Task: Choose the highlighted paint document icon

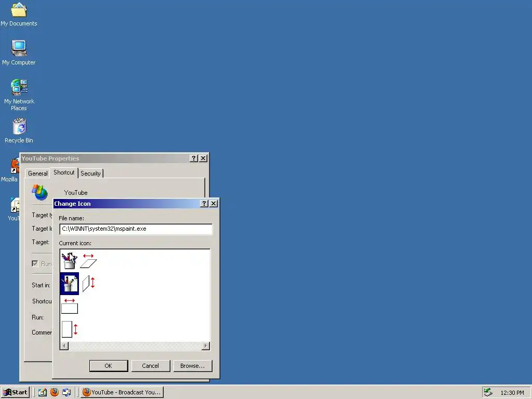Action: click(70, 284)
